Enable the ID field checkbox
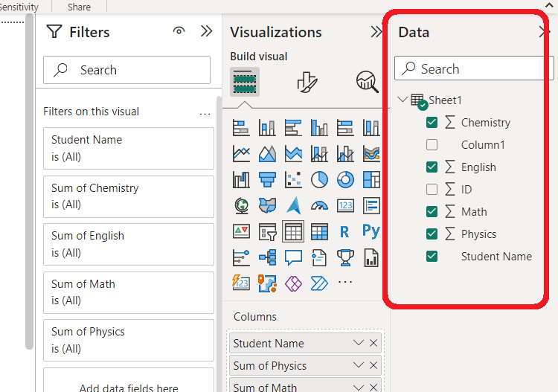 [432, 190]
